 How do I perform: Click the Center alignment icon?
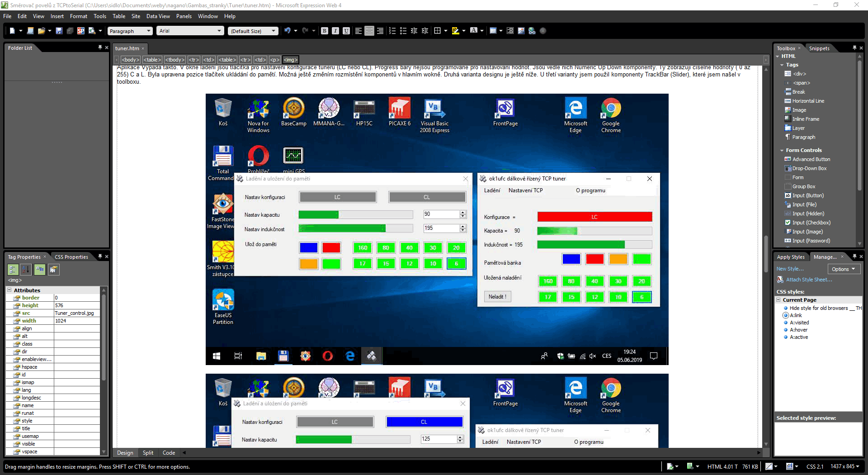pos(369,31)
